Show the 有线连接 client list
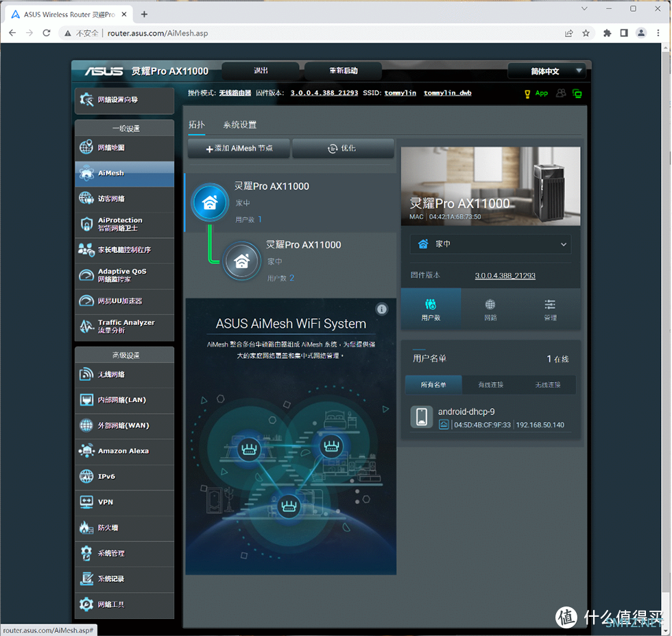The image size is (672, 636). (491, 385)
